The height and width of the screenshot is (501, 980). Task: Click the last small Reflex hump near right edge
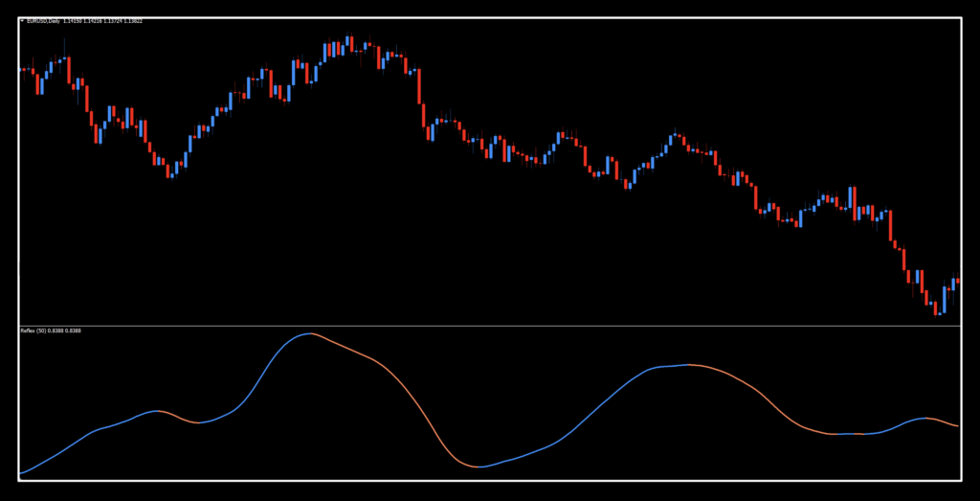tap(924, 419)
